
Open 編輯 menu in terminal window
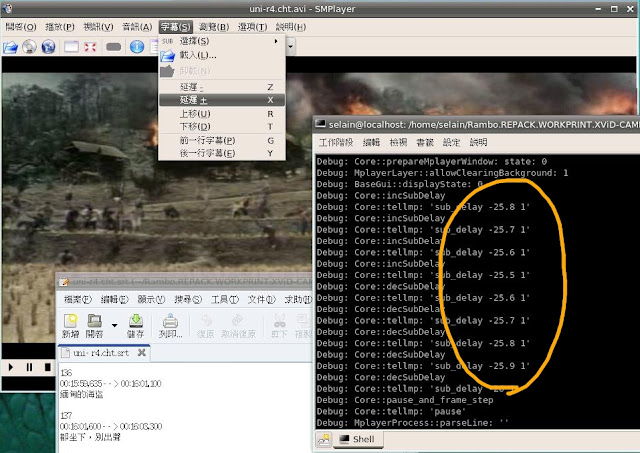coord(371,142)
